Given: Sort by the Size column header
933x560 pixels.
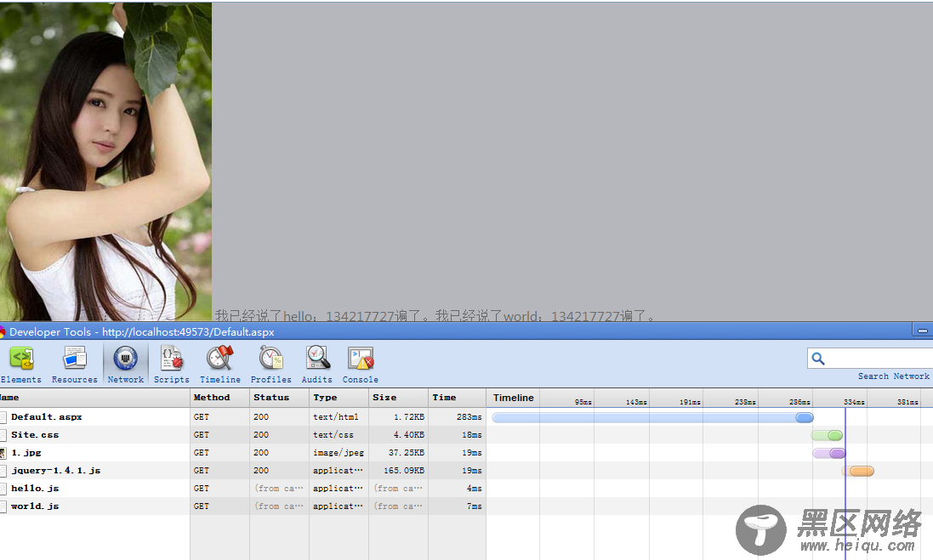Looking at the screenshot, I should click(399, 398).
